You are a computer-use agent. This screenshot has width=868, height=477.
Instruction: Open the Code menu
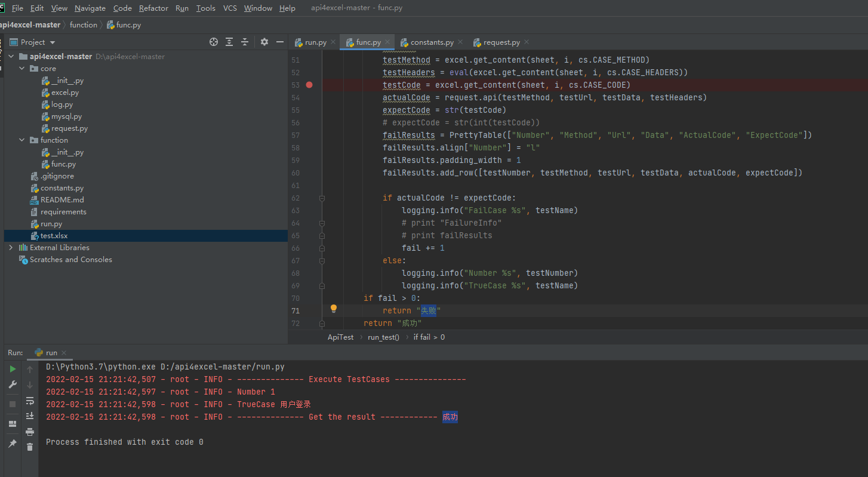click(x=122, y=8)
